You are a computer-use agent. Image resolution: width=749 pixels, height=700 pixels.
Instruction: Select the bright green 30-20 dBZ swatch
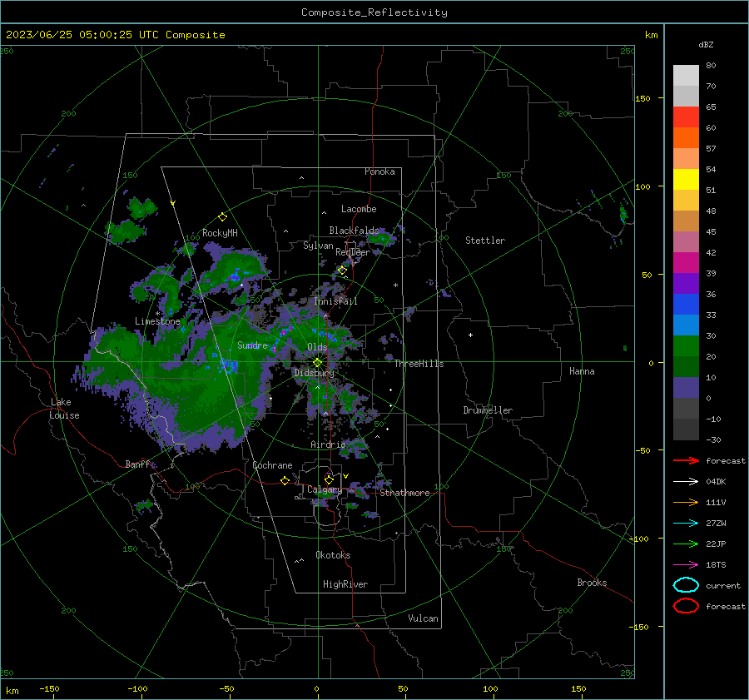pyautogui.click(x=686, y=346)
